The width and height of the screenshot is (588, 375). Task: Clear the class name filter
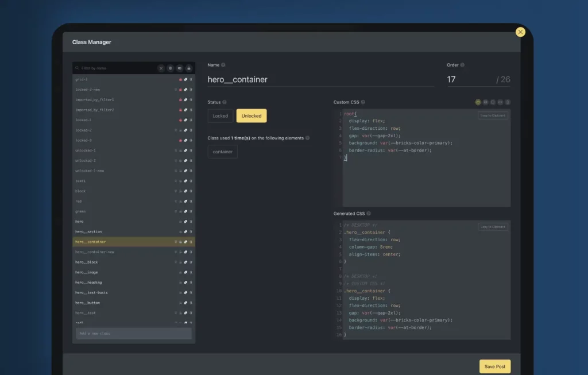click(x=161, y=68)
